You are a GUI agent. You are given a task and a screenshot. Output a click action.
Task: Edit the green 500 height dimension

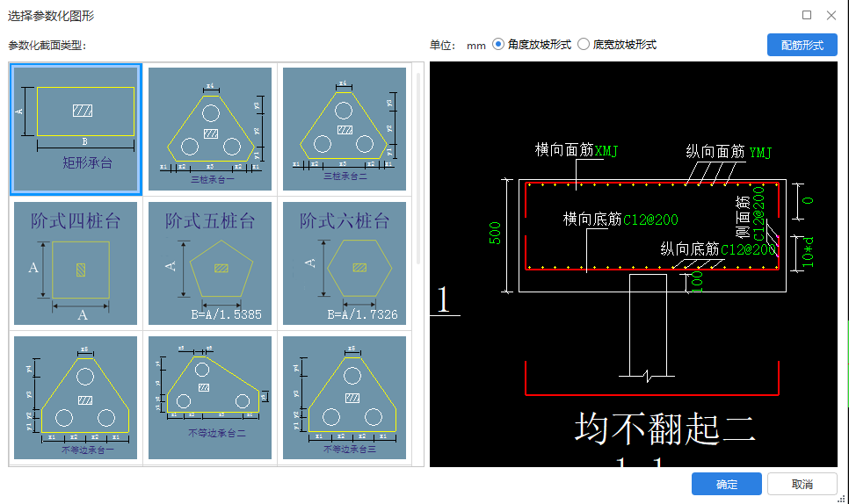495,233
